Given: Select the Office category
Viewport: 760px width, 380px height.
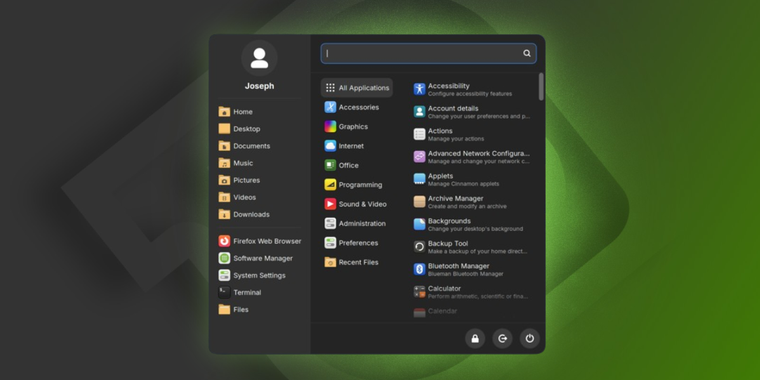Looking at the screenshot, I should (x=342, y=165).
